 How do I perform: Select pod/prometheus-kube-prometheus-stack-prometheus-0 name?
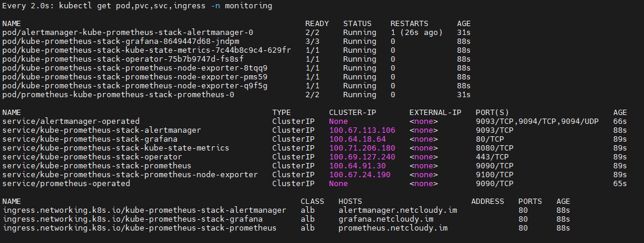118,95
